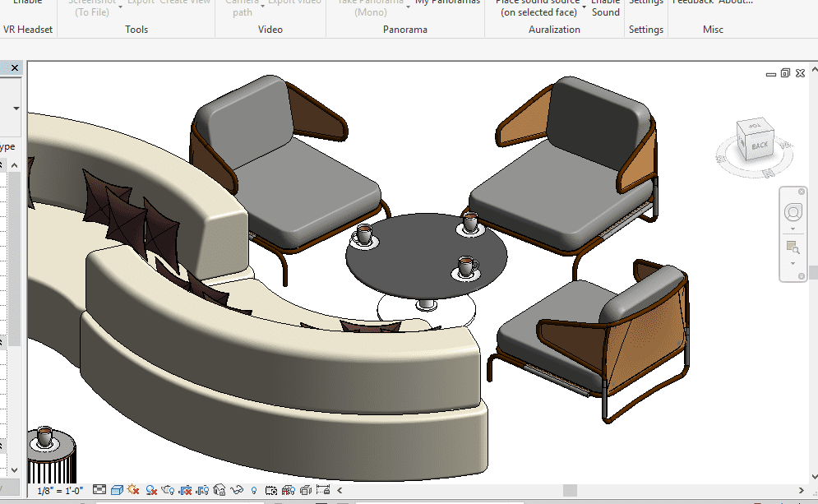Expand dropdown arrow under the navigation wheel
The height and width of the screenshot is (504, 818).
point(793,229)
